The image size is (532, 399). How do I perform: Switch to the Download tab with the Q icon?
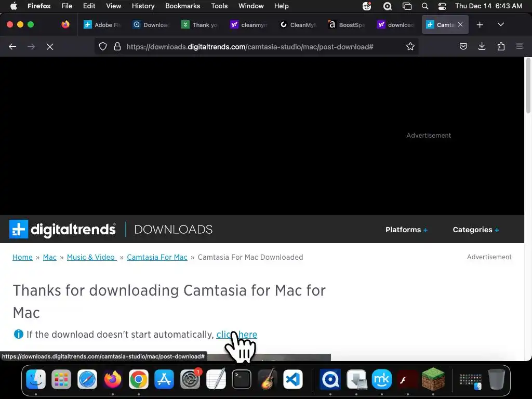(x=151, y=25)
